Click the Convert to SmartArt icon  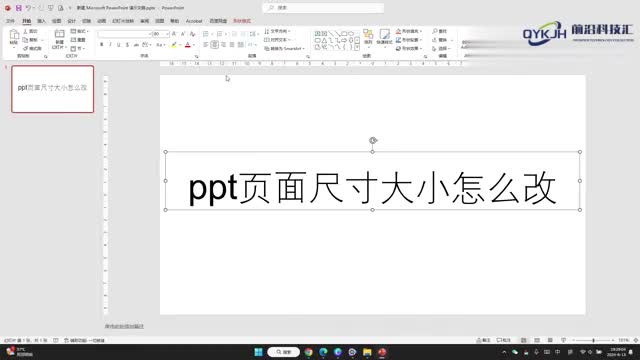tap(267, 49)
